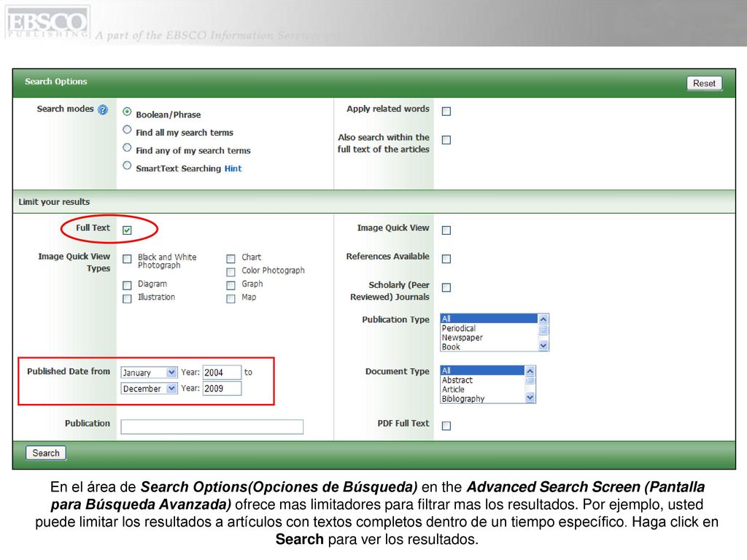Check the Chart image type
This screenshot has width=747, height=560.
231,259
